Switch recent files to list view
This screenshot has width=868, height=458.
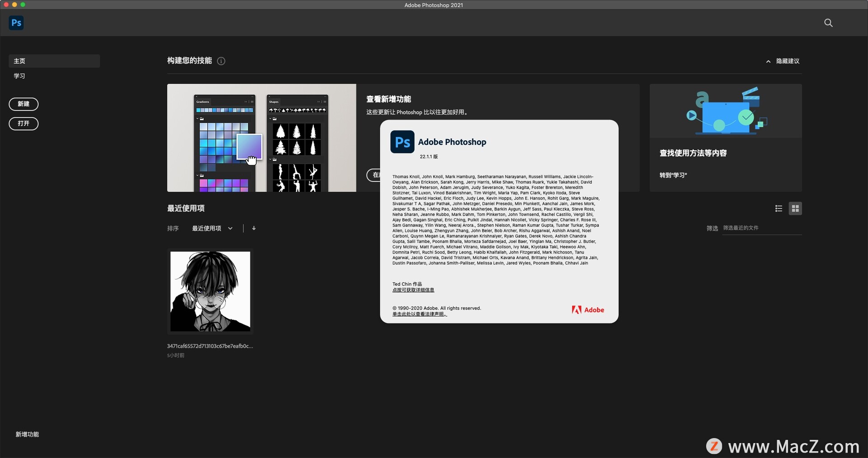(x=778, y=208)
